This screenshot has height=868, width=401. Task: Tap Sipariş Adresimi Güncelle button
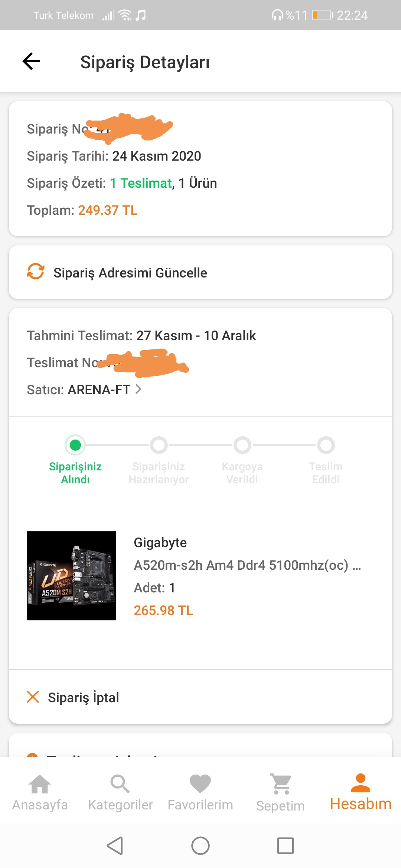click(x=130, y=273)
